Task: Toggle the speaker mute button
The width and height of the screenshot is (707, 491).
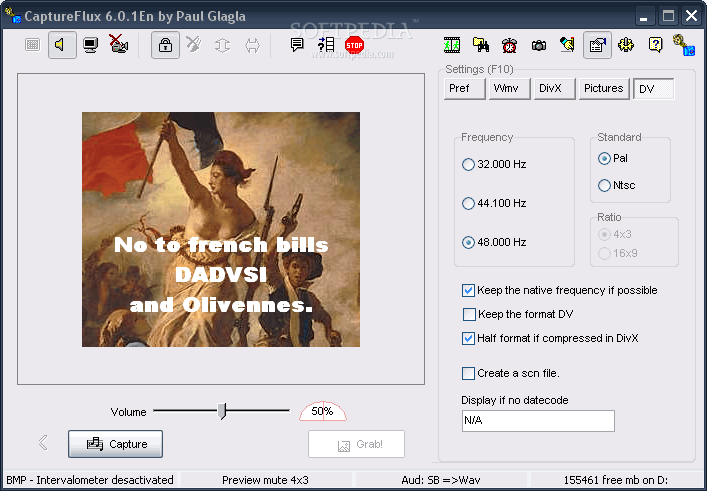Action: [62, 45]
